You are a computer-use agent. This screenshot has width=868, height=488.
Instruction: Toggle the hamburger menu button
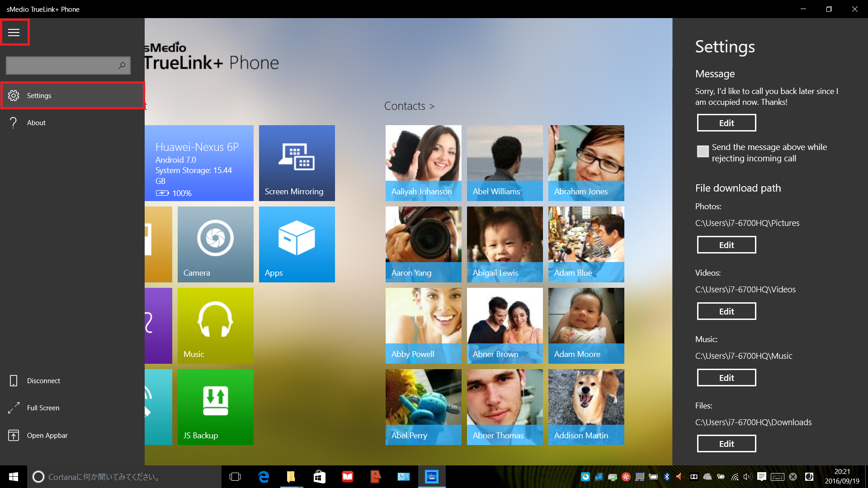(x=14, y=32)
